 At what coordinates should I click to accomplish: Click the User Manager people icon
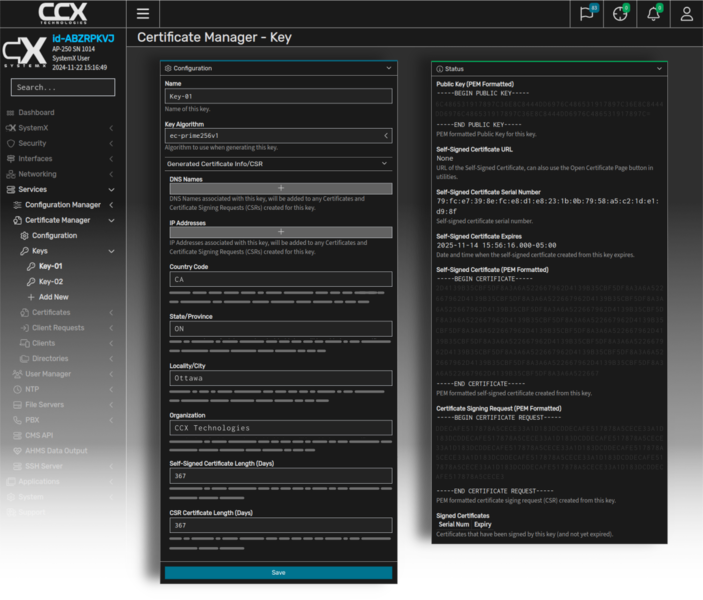click(17, 374)
